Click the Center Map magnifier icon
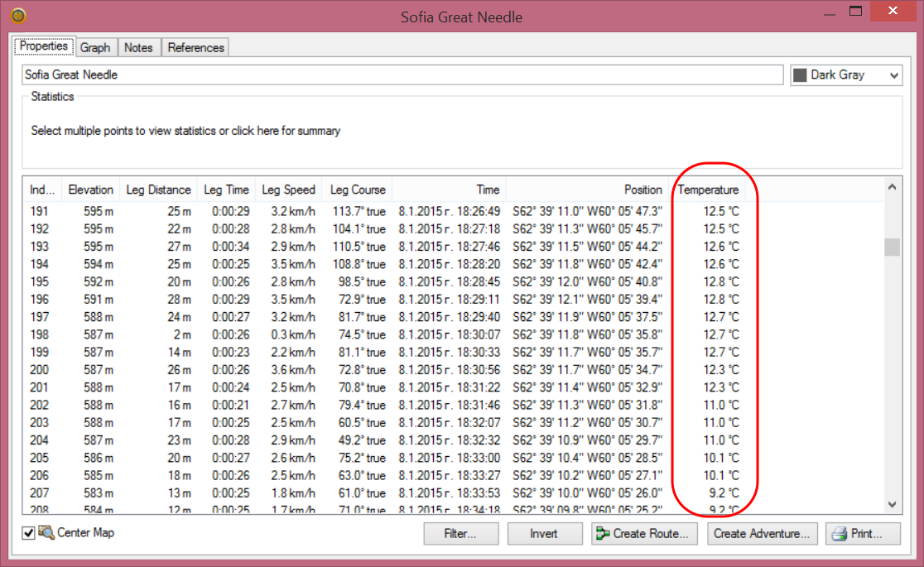 (x=46, y=533)
